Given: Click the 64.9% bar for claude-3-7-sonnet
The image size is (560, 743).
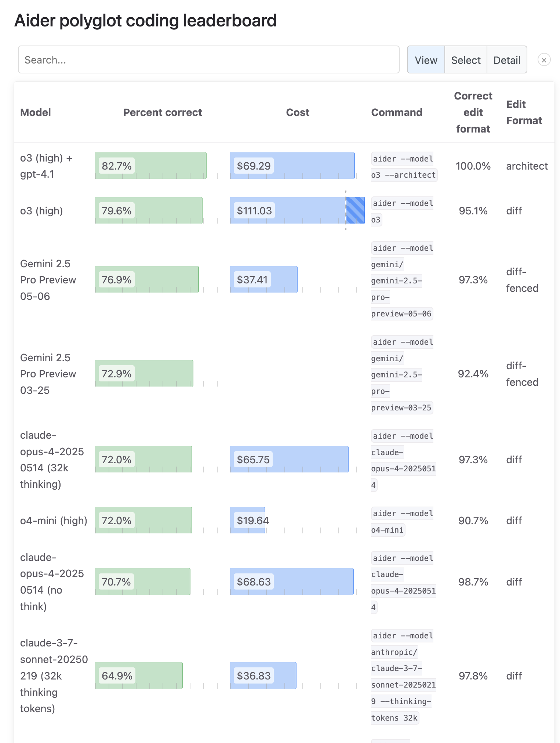Looking at the screenshot, I should click(x=139, y=675).
